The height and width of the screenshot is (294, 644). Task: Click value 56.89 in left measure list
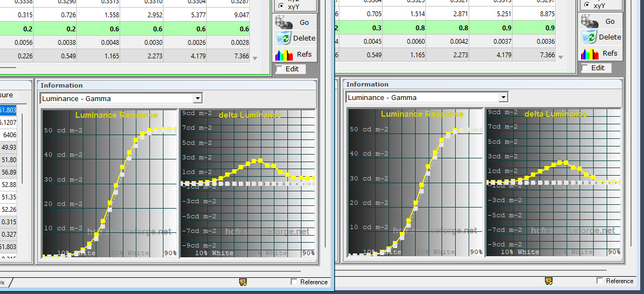(9, 172)
